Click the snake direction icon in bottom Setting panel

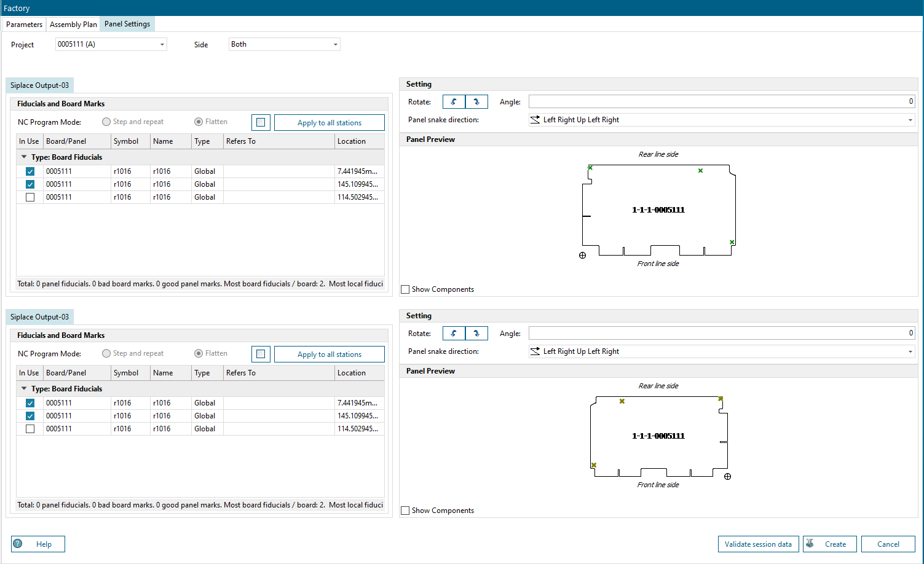pos(534,351)
